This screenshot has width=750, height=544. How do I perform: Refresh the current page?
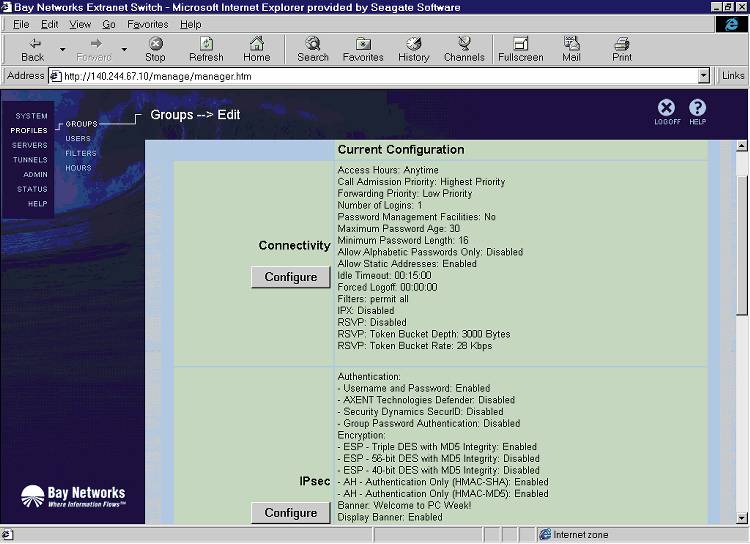point(206,49)
